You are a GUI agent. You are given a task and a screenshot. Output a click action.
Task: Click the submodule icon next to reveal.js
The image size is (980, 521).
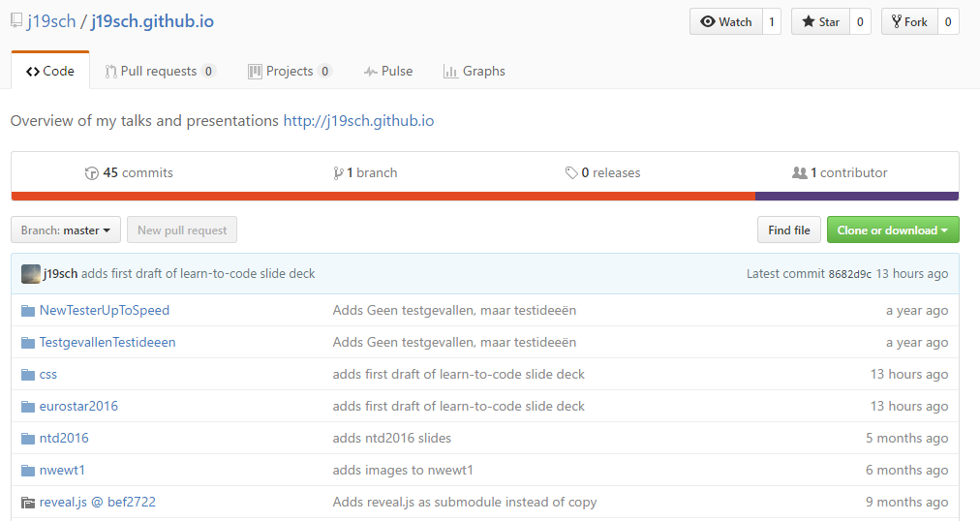pyautogui.click(x=27, y=503)
